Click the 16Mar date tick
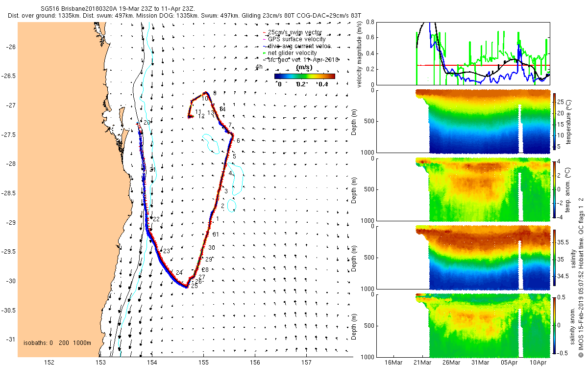588x368 pixels. (x=393, y=362)
